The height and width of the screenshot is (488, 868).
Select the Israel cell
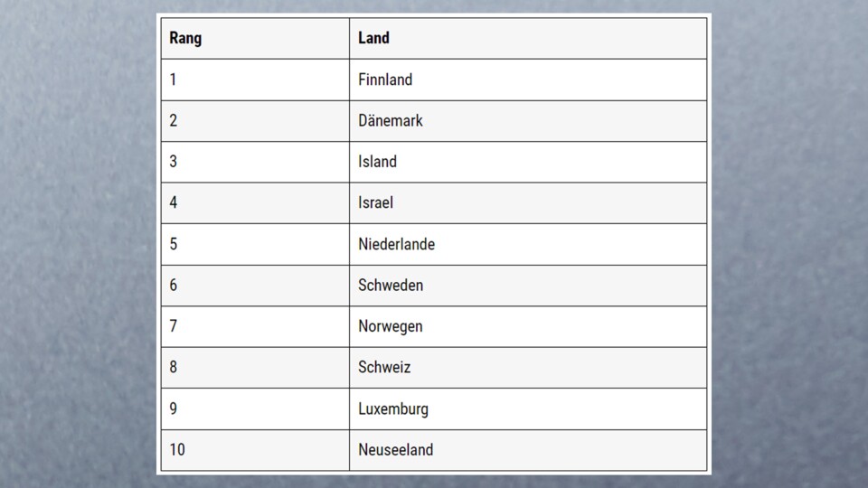point(375,202)
